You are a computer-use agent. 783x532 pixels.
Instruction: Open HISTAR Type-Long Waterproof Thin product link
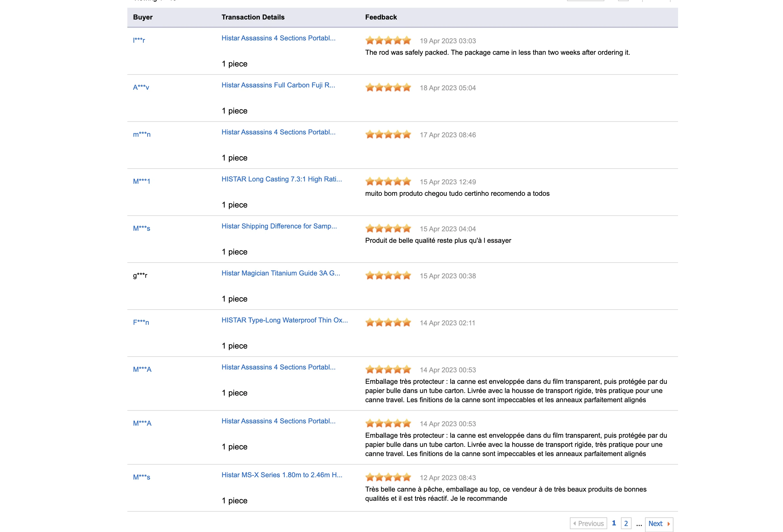click(284, 320)
